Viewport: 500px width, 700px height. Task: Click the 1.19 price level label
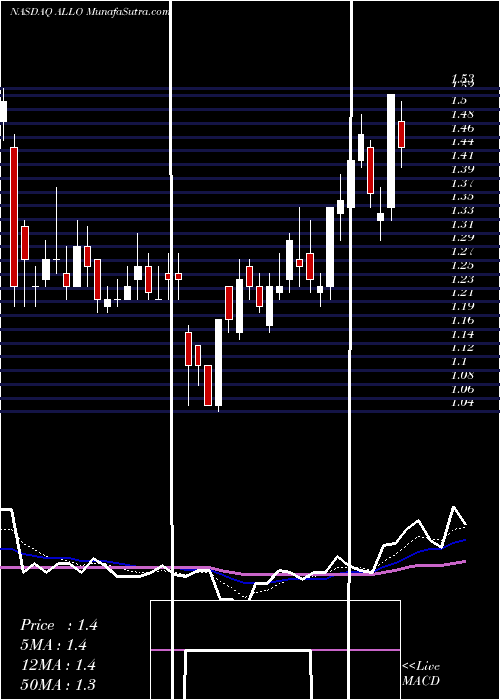pos(463,306)
